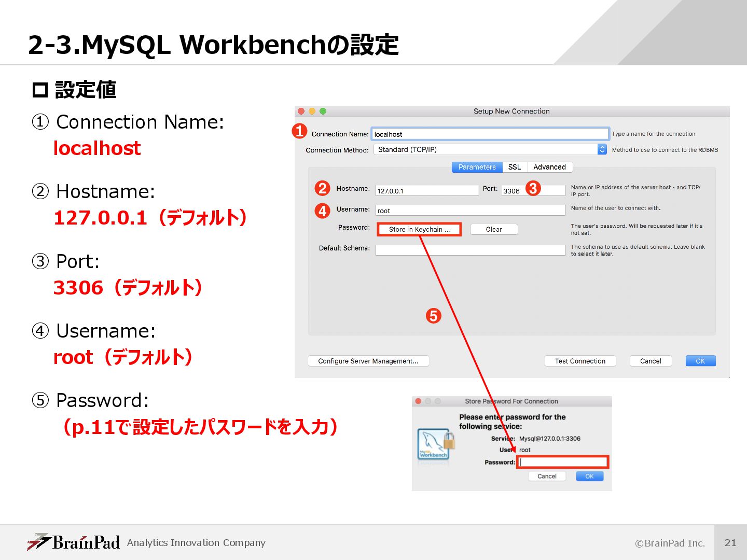The image size is (747, 560).
Task: Cancel the Setup New Connection dialog
Action: 651,361
